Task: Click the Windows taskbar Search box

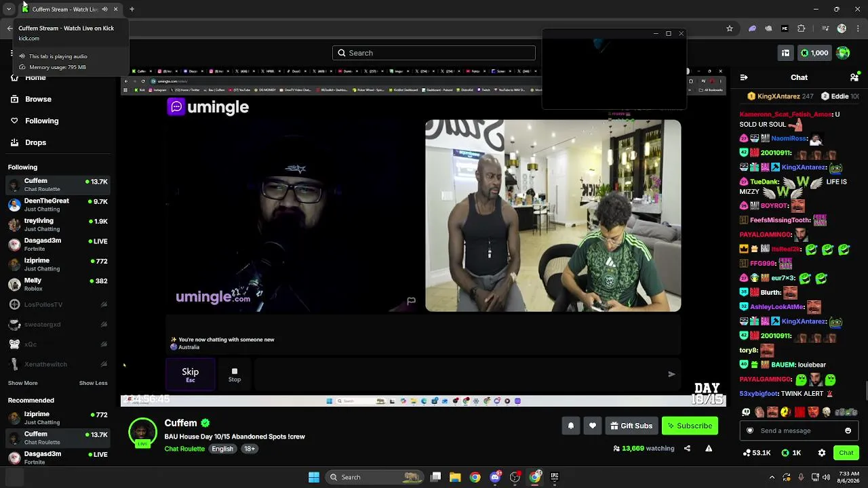Action: tap(375, 477)
